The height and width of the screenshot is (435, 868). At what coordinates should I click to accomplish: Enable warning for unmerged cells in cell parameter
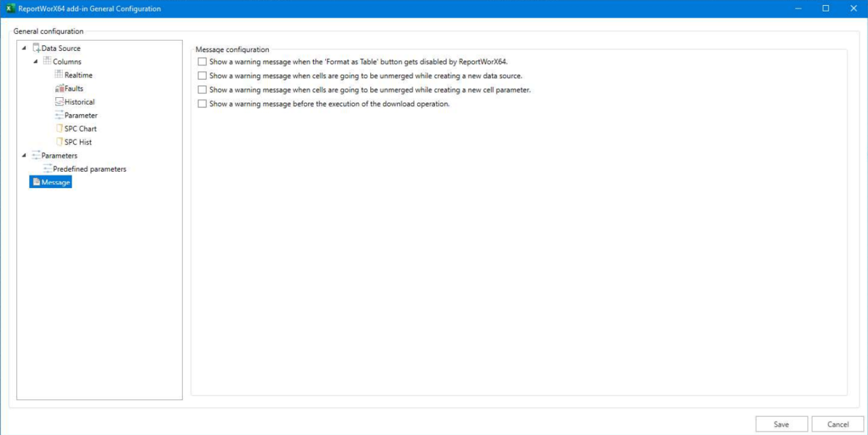pos(203,90)
